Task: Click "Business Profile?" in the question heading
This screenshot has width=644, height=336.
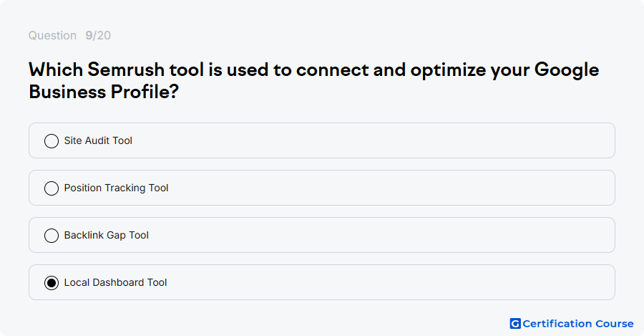Action: (104, 91)
